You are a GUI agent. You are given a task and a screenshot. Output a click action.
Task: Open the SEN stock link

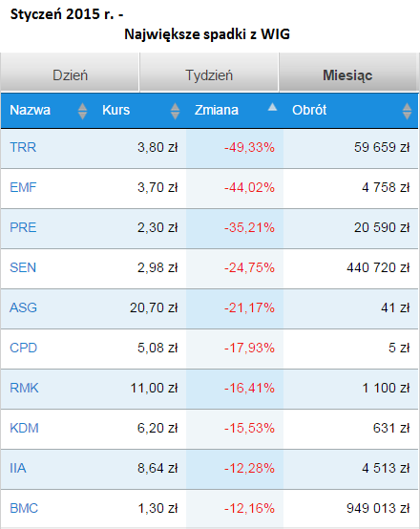click(23, 268)
